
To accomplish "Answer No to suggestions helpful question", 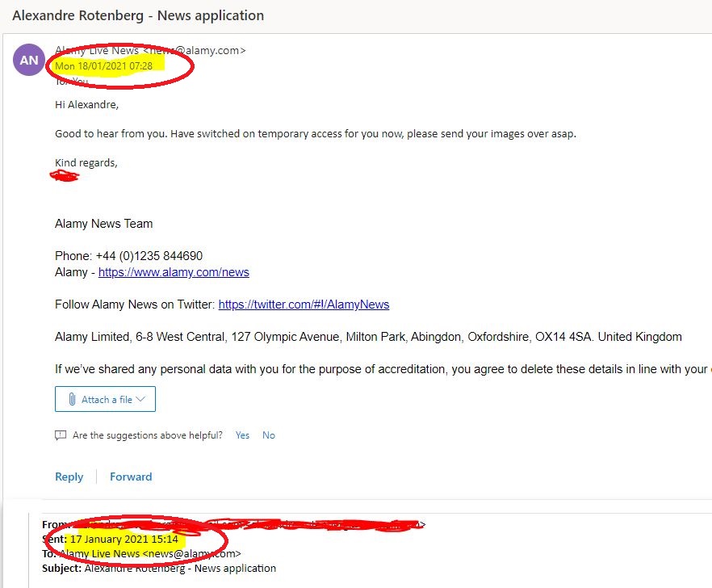I will coord(269,435).
